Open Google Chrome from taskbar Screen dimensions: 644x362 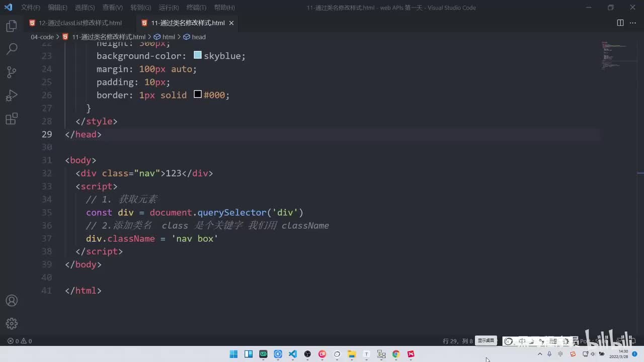tap(396, 354)
